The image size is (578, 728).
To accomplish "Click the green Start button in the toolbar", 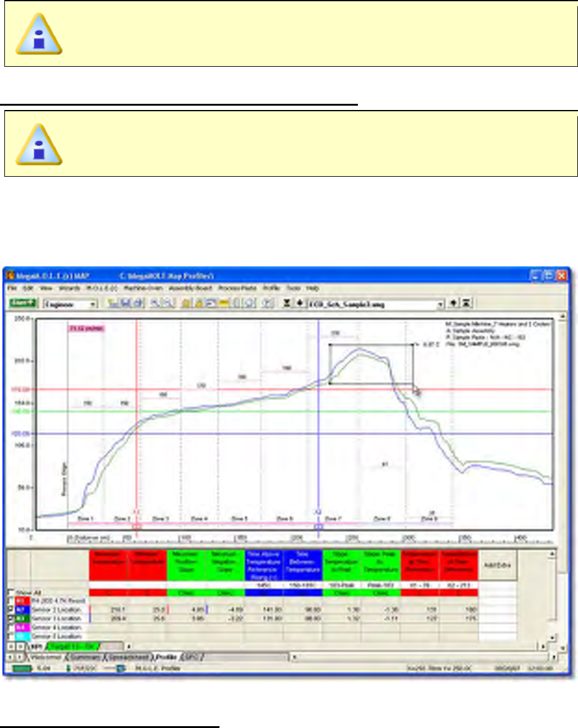I will coord(22,303).
